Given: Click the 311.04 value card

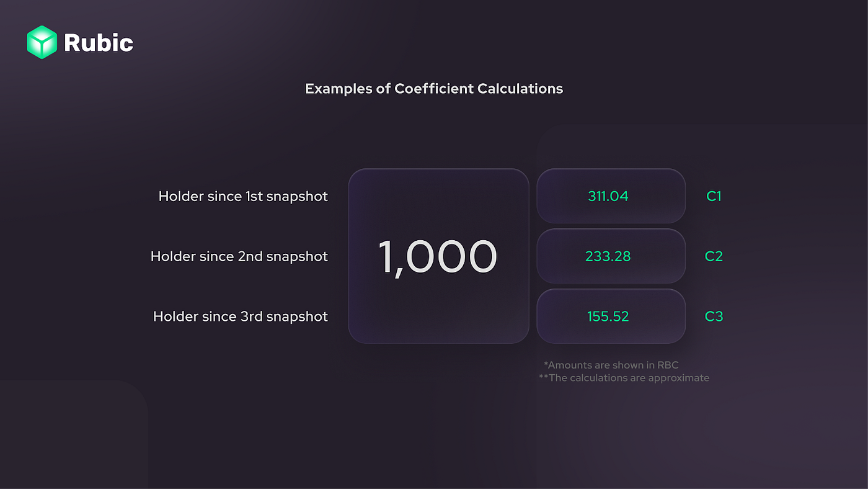Looking at the screenshot, I should pos(611,196).
